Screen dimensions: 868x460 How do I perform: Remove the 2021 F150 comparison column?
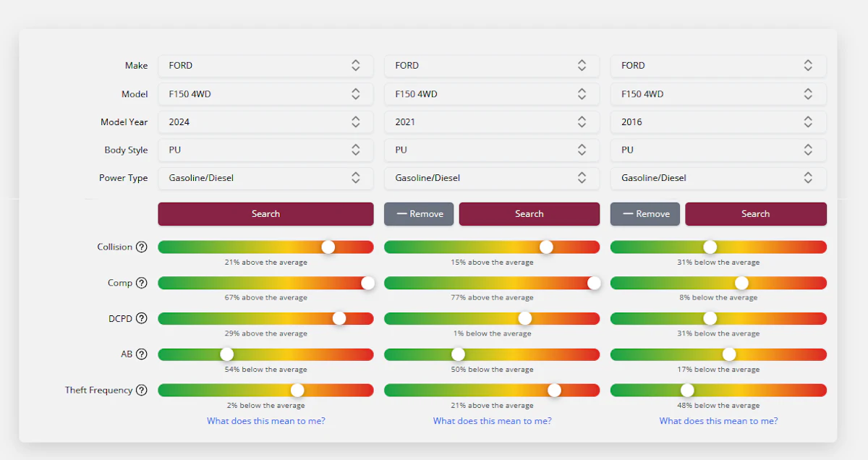(419, 214)
